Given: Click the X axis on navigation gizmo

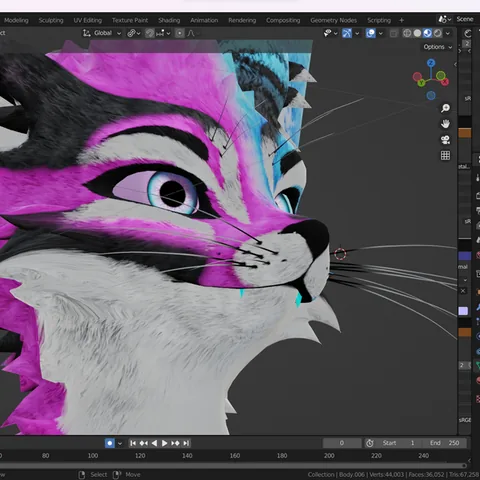Looking at the screenshot, I should [x=445, y=82].
